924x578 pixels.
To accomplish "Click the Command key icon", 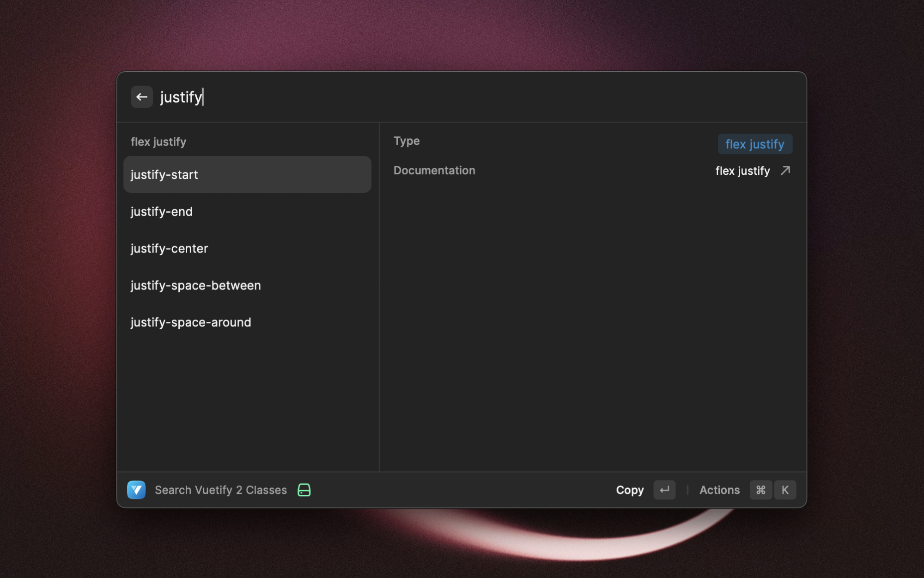I will click(x=760, y=490).
